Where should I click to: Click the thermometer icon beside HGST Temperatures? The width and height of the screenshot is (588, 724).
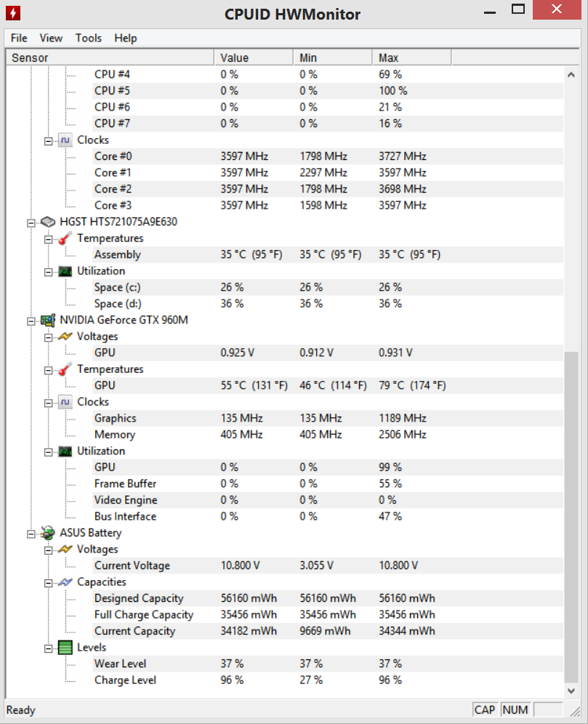click(65, 238)
